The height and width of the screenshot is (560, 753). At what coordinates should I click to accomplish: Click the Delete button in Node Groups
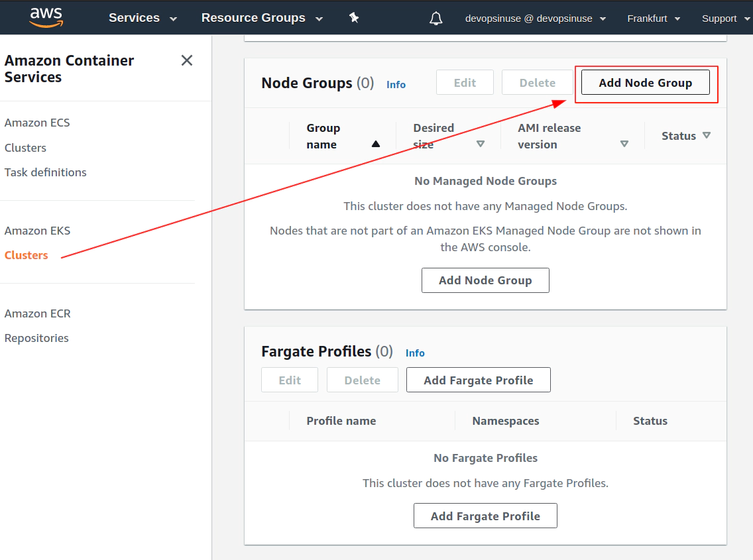tap(538, 83)
